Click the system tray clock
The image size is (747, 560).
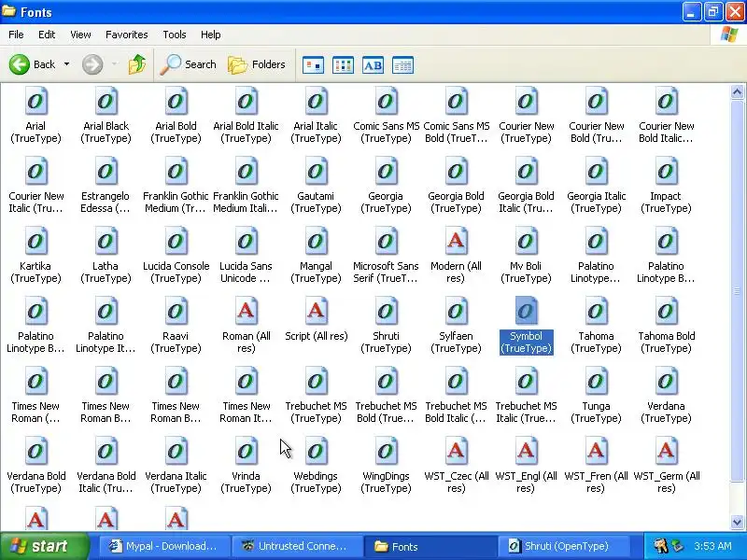712,546
